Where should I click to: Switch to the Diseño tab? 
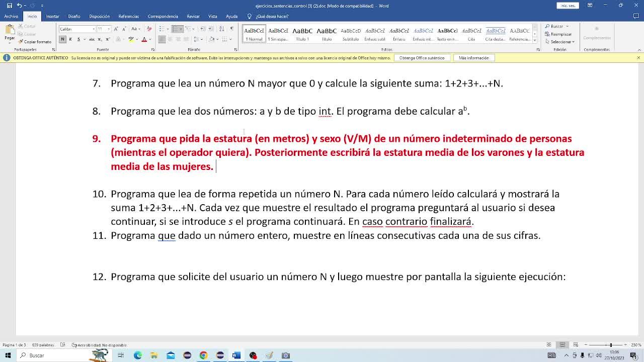click(x=74, y=16)
